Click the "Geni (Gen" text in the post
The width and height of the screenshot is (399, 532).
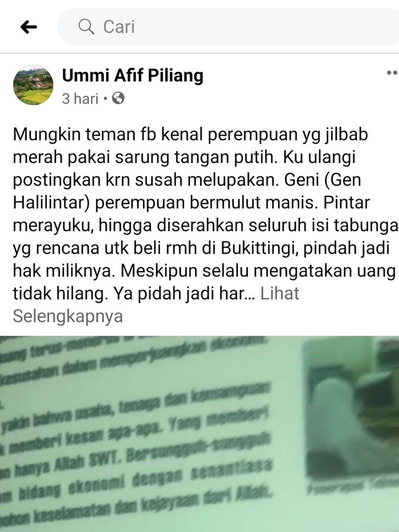323,180
